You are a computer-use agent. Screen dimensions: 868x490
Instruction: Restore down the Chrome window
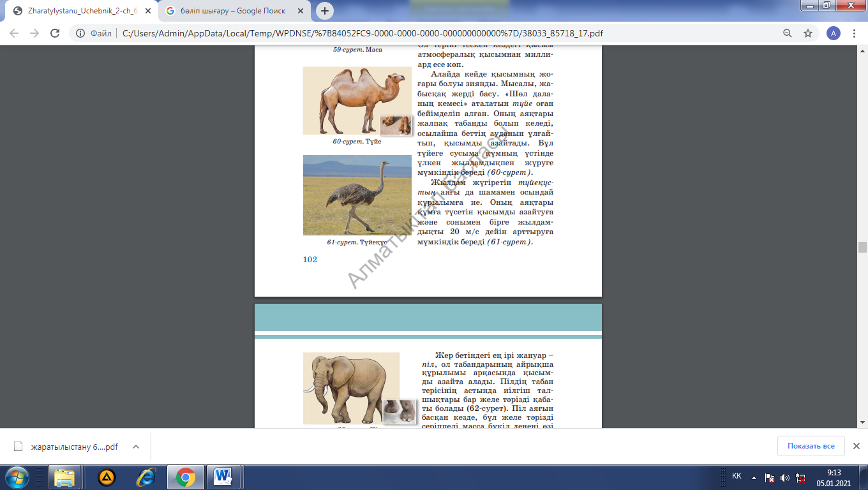pos(827,5)
